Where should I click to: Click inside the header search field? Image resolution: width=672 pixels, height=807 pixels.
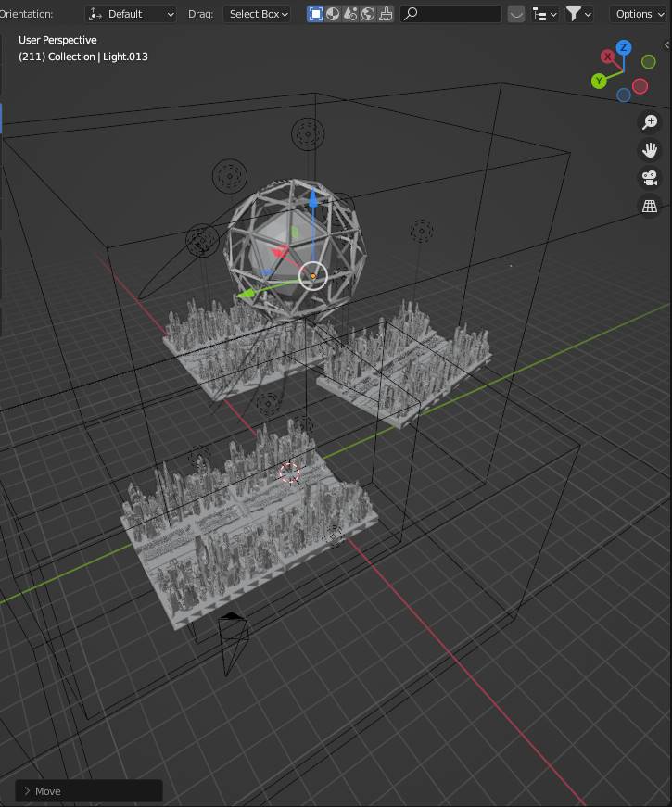(x=450, y=14)
